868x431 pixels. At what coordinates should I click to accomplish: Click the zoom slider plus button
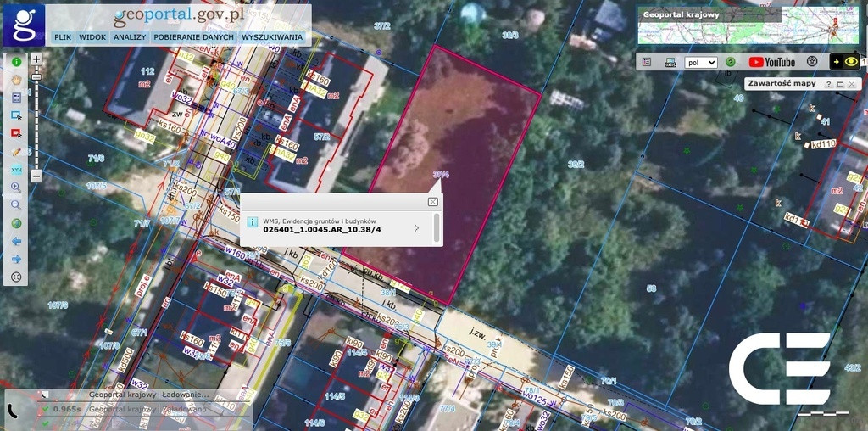36,59
